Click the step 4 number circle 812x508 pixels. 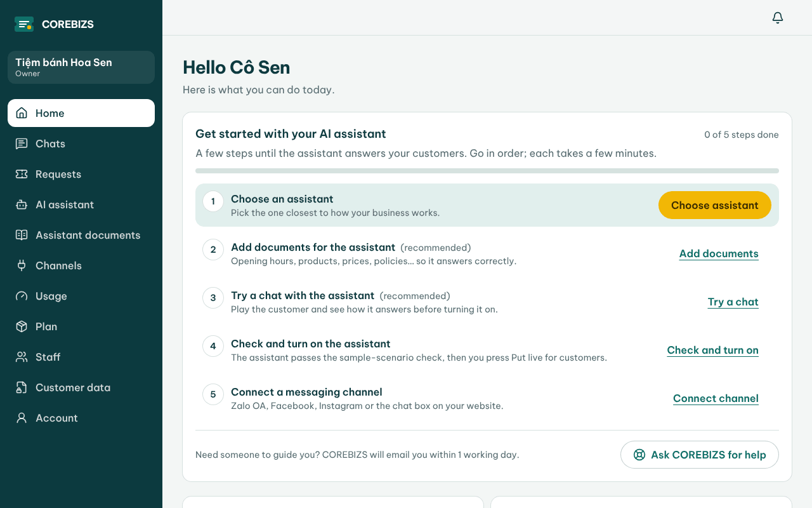click(213, 346)
